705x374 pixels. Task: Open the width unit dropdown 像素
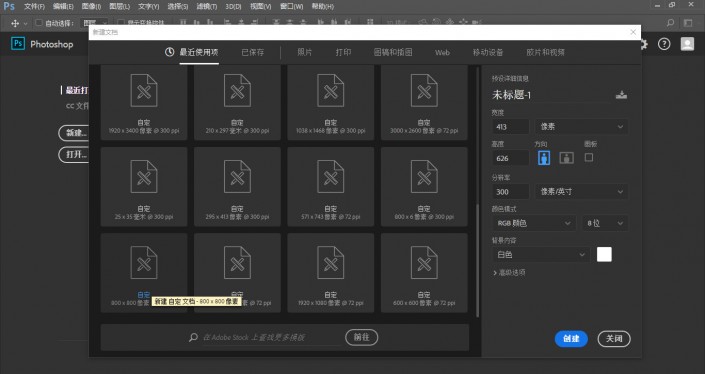click(581, 127)
